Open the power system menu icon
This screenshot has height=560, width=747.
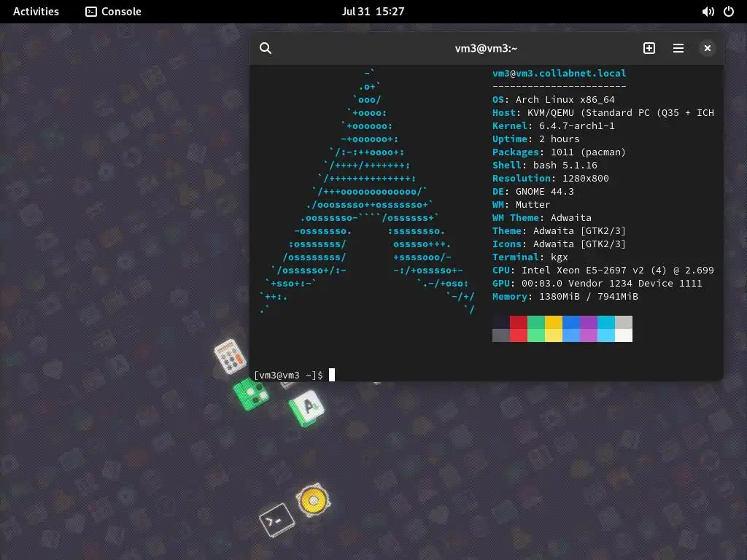729,12
